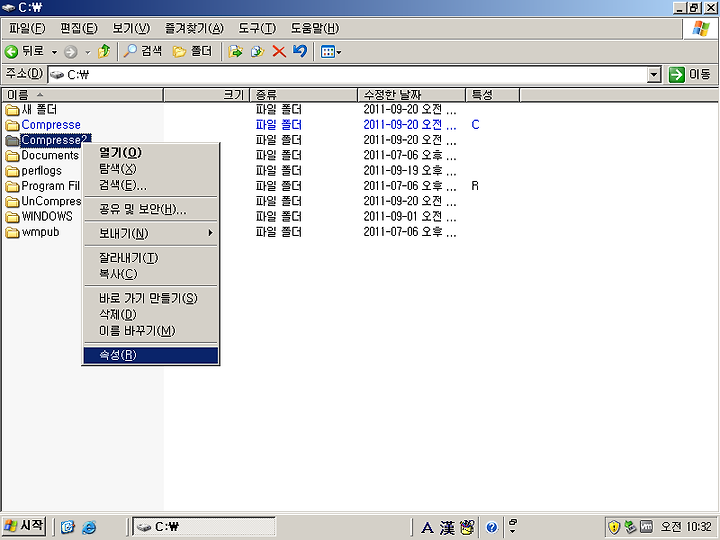Expand the address bar dropdown
This screenshot has width=720, height=540.
tap(654, 74)
